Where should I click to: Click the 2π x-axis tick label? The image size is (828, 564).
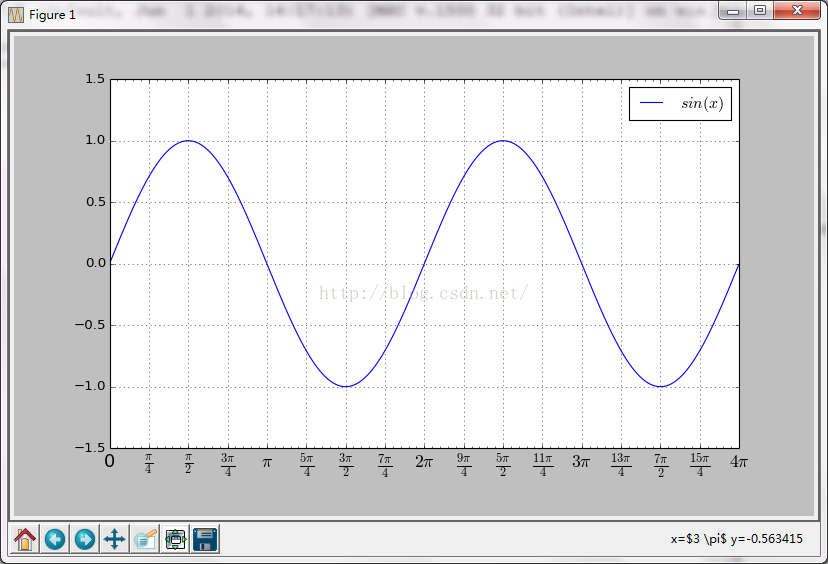click(x=424, y=462)
